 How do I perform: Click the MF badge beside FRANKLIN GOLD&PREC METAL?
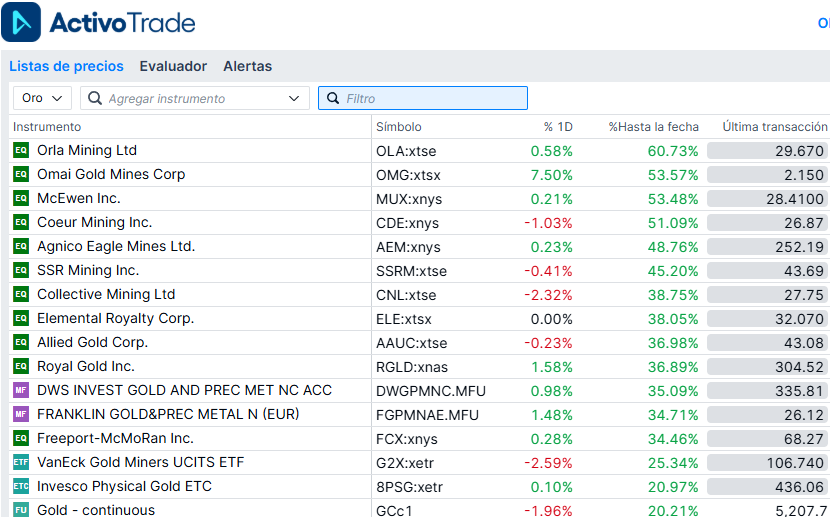(21, 415)
